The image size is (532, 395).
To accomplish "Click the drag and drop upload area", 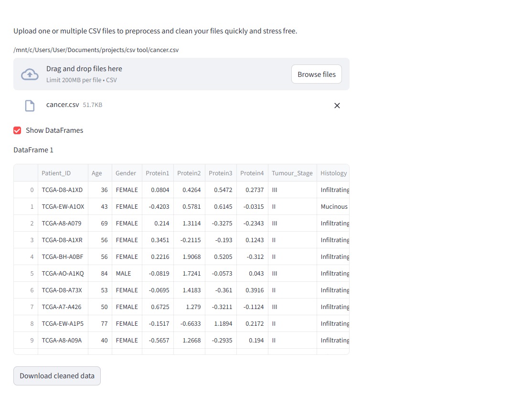I will point(181,74).
